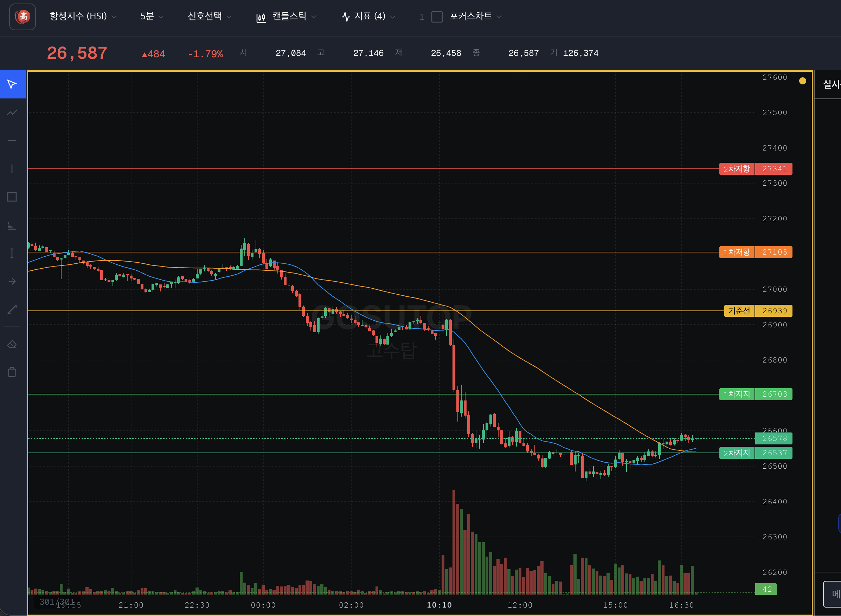Screen dimensions: 841x616
Task: Click the 기준선 26939 label
Action: (758, 310)
